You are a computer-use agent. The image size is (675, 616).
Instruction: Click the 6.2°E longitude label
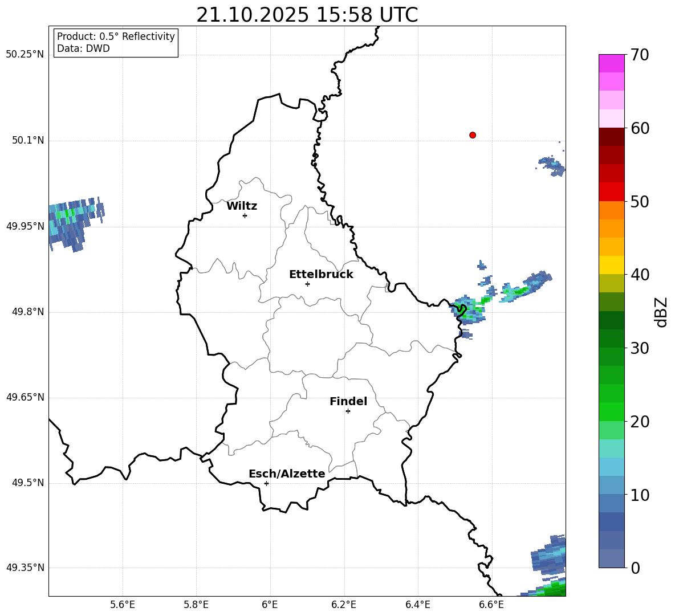[x=344, y=605]
